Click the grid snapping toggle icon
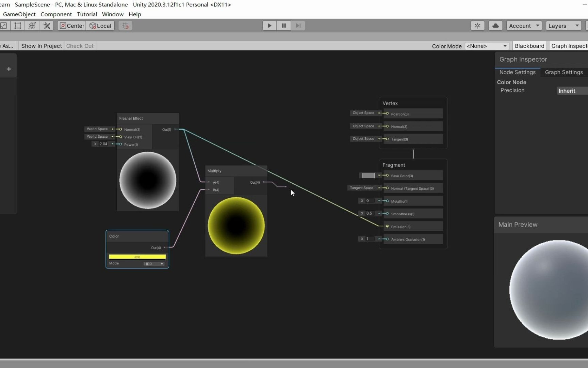 coord(125,26)
